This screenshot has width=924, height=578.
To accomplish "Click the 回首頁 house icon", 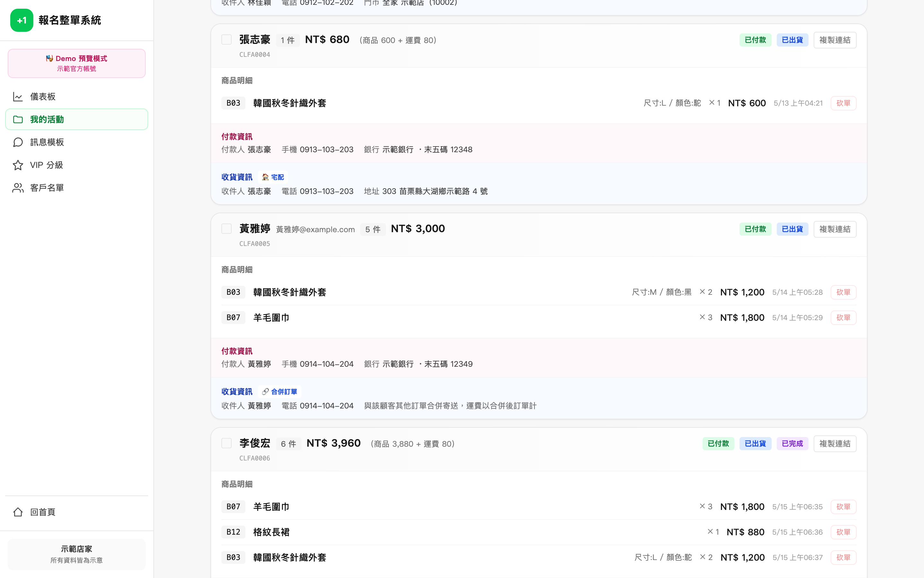I will [18, 512].
